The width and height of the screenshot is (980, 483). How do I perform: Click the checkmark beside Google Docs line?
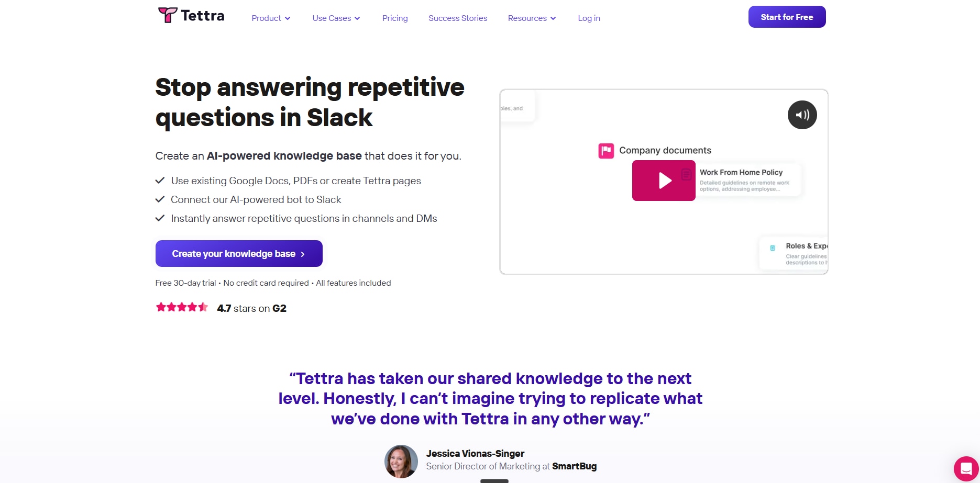[160, 181]
